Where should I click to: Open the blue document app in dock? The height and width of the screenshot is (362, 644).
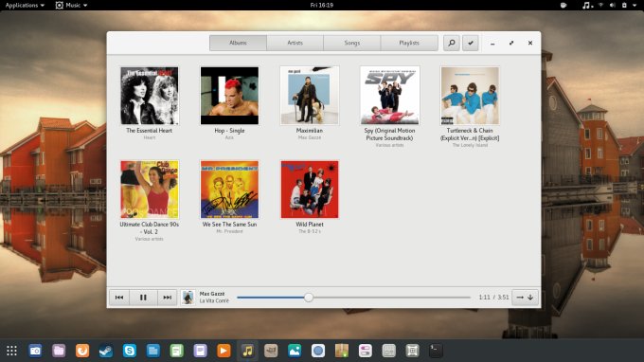(x=153, y=351)
